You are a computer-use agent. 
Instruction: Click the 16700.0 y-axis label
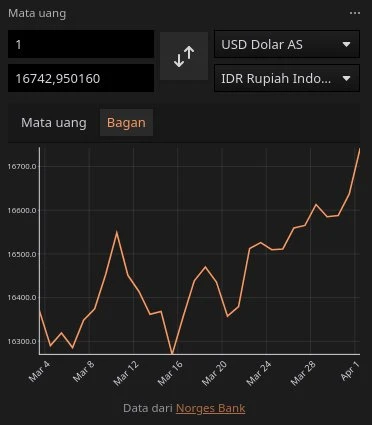[22, 166]
